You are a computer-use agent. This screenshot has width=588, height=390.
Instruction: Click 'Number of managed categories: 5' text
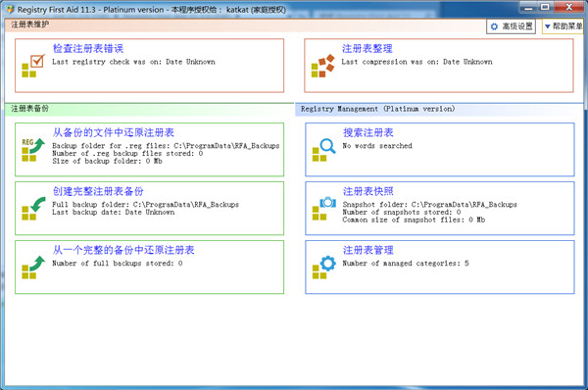tap(406, 264)
